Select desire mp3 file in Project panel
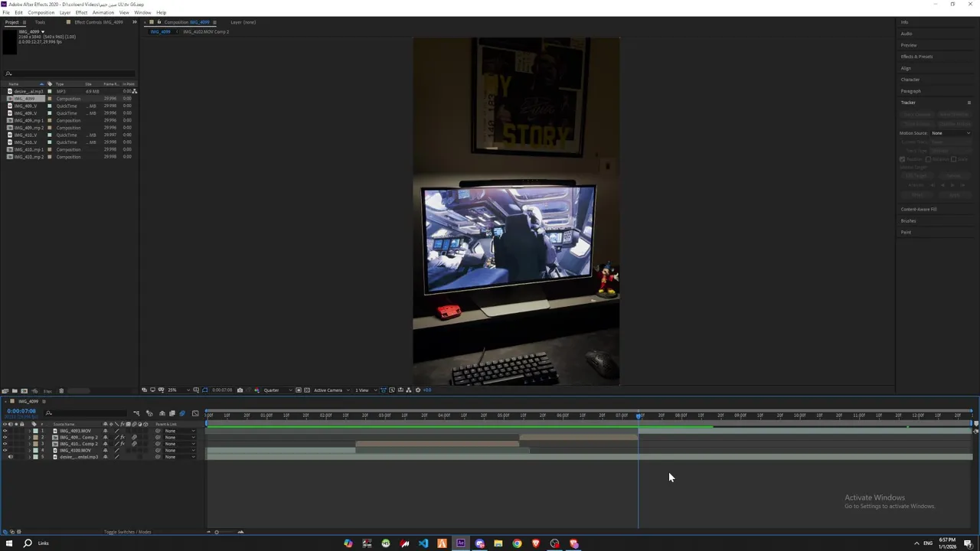 (28, 91)
